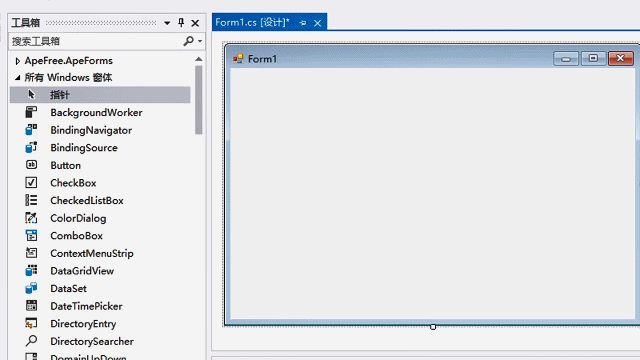The width and height of the screenshot is (640, 360).
Task: Click the Form1 designer maximize button
Action: click(593, 59)
